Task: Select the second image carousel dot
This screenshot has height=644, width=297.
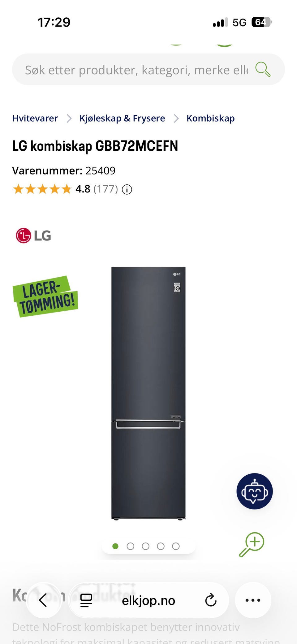Action: [x=131, y=546]
